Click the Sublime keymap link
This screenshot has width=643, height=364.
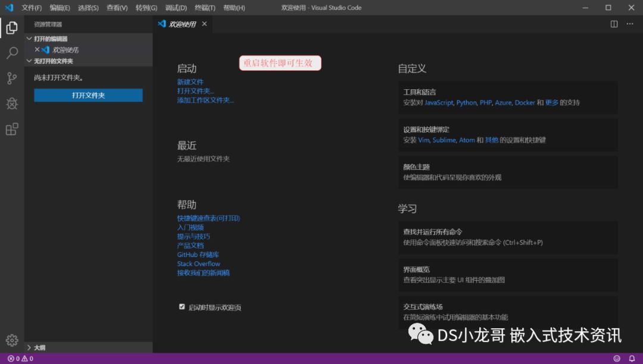point(444,140)
